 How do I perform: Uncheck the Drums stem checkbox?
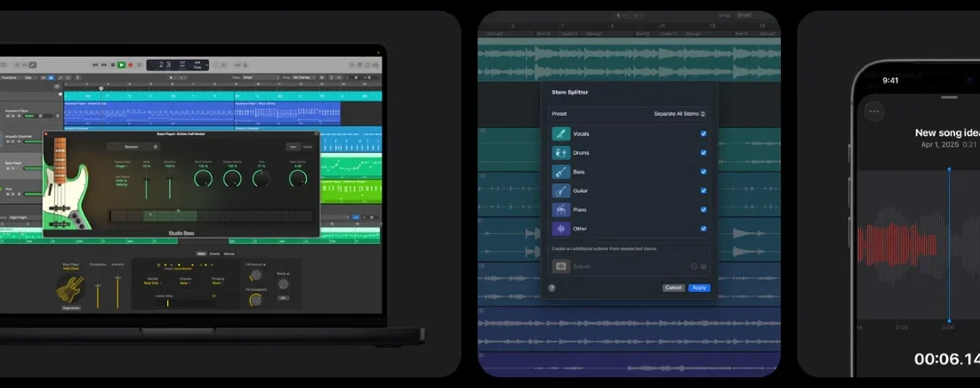coord(703,153)
